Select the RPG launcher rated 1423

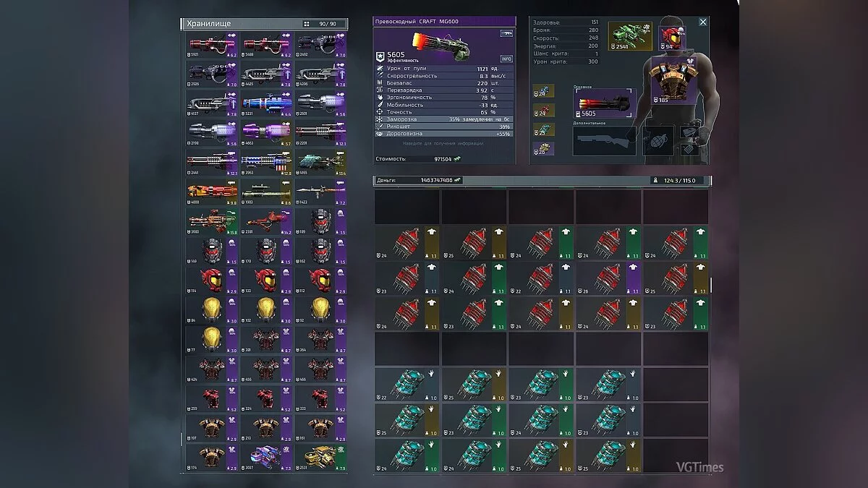(320, 192)
